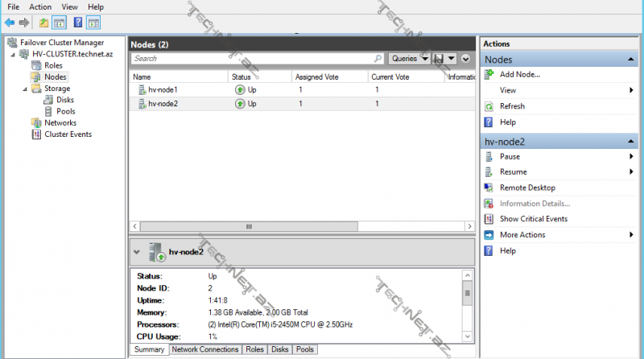Open Roles in the console tree

point(53,65)
